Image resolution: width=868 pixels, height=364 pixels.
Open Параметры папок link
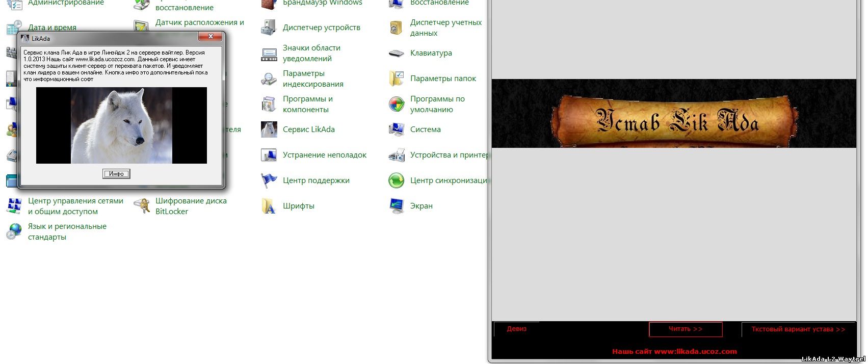tap(443, 79)
